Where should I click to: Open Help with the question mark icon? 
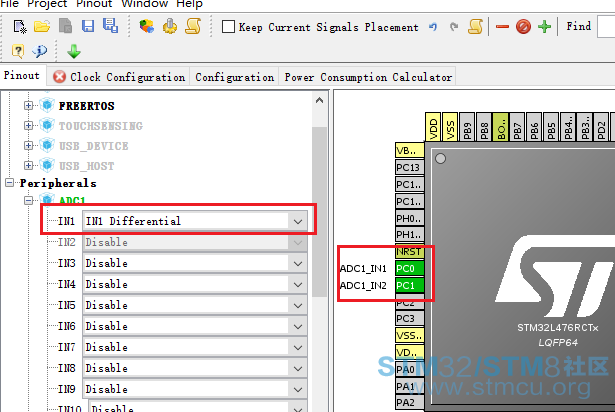18,51
